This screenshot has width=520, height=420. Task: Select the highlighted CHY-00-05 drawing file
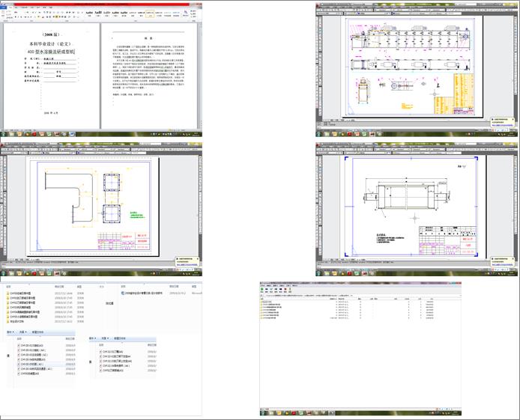coord(46,364)
